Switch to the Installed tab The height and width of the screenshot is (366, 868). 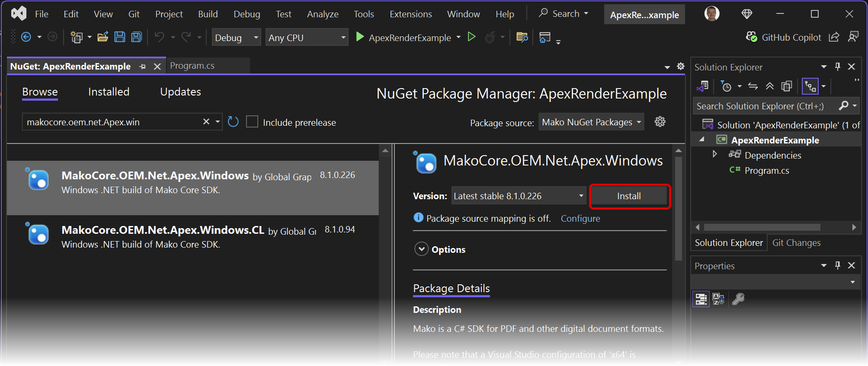pyautogui.click(x=109, y=92)
